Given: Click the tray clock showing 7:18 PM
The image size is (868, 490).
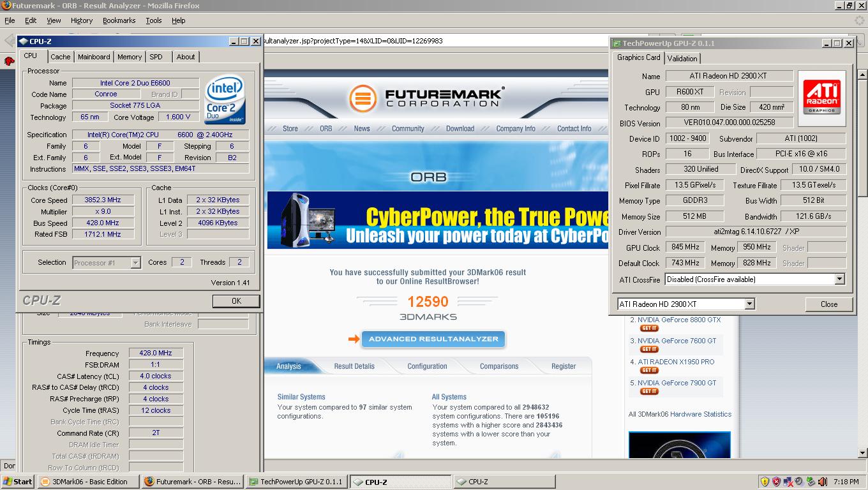Looking at the screenshot, I should point(846,482).
